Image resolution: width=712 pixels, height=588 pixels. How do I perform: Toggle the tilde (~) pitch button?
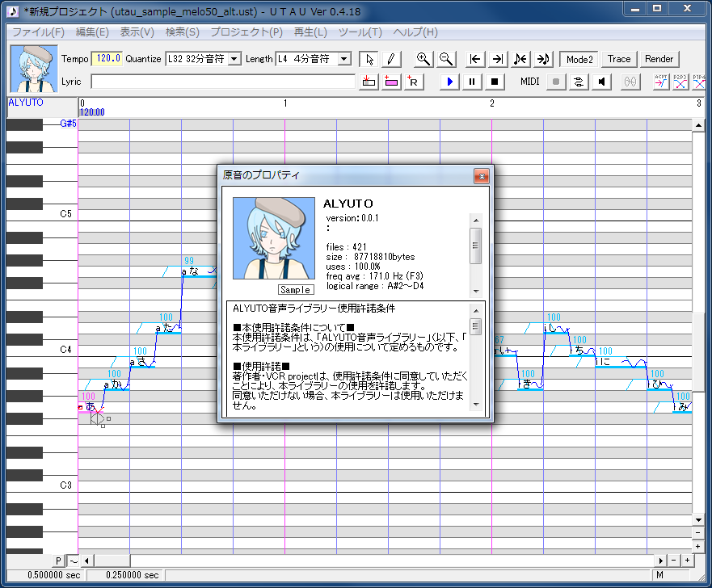click(73, 561)
